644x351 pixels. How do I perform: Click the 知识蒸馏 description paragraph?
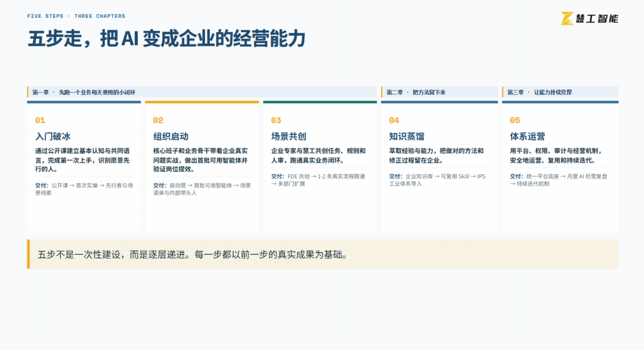[x=436, y=155]
